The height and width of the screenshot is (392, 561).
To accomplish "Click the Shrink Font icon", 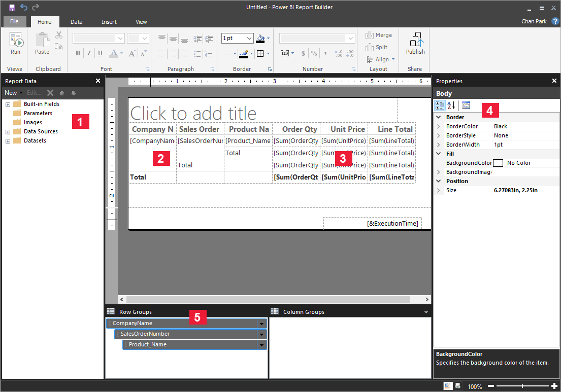I will [143, 54].
